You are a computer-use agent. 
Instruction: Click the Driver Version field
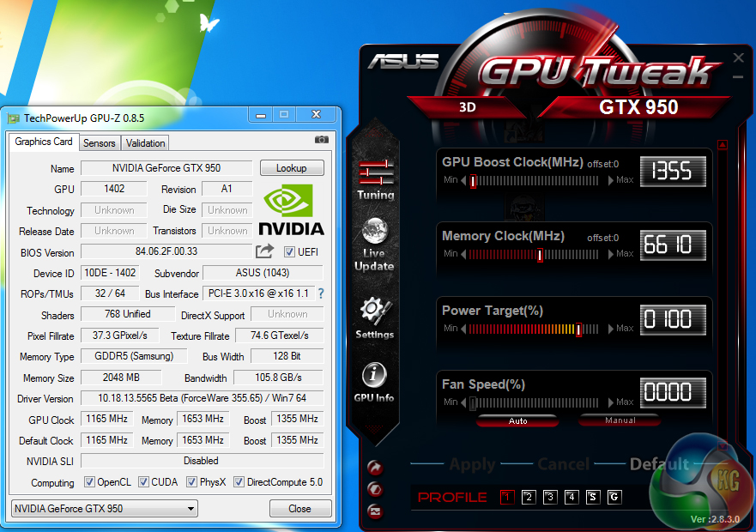pos(202,398)
